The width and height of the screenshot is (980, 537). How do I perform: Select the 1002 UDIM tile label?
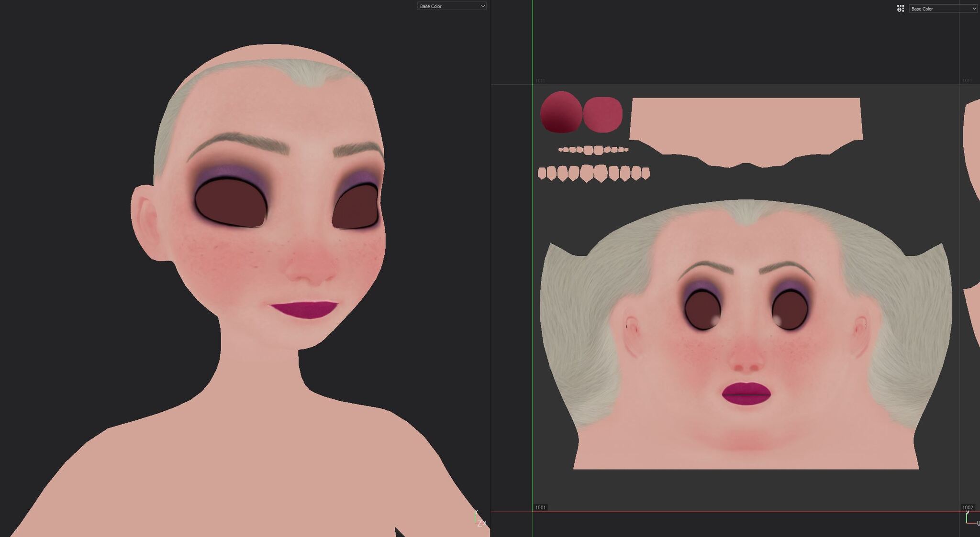967,507
